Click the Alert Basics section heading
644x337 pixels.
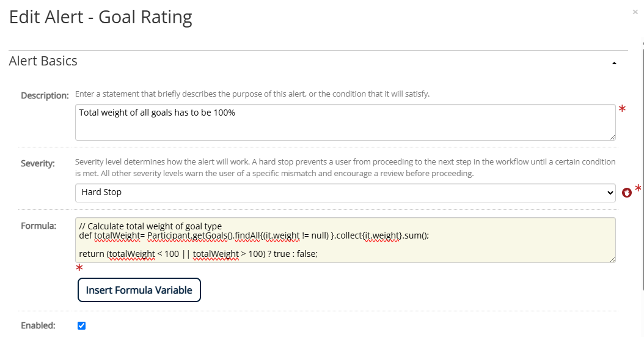pyautogui.click(x=43, y=61)
